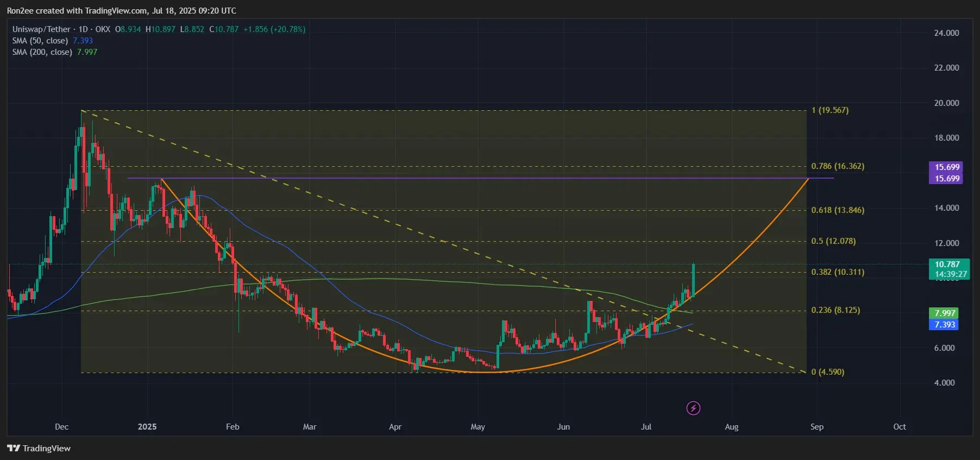This screenshot has width=980, height=460.
Task: Click the 12.000 price axis label
Action: click(946, 243)
